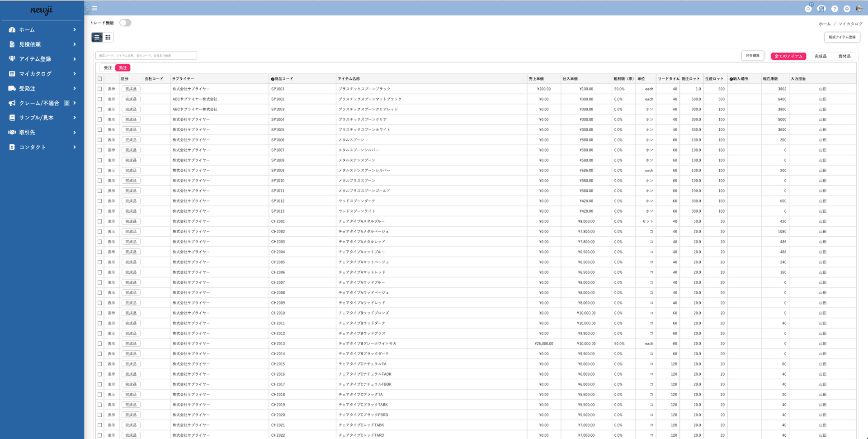Open the notifications bell icon

(x=808, y=9)
